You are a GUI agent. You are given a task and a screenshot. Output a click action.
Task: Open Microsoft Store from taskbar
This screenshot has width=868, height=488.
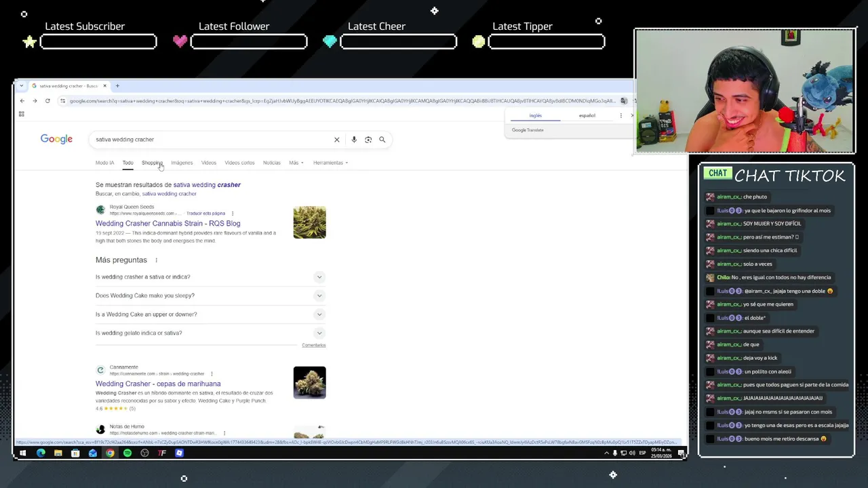[x=75, y=453]
